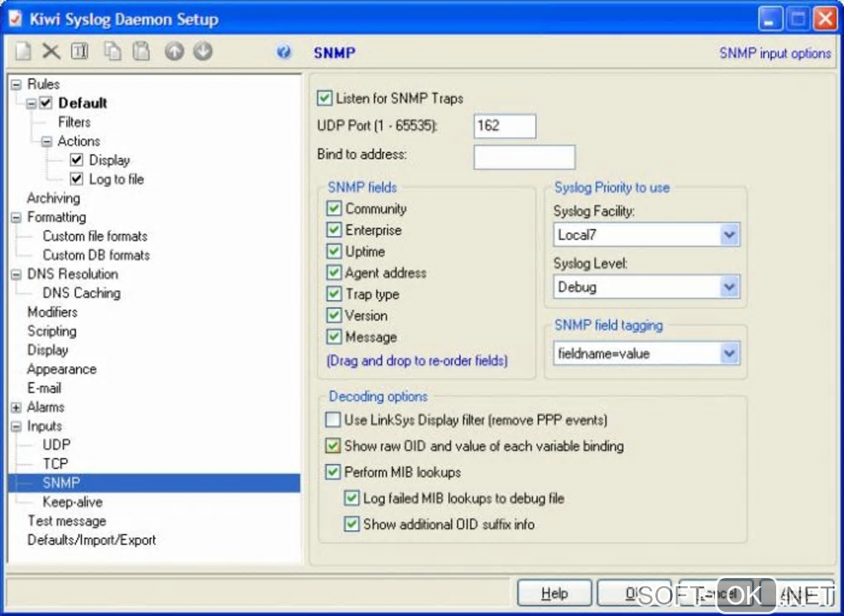Click the Rename toolbar icon
The image size is (844, 616).
click(x=79, y=51)
